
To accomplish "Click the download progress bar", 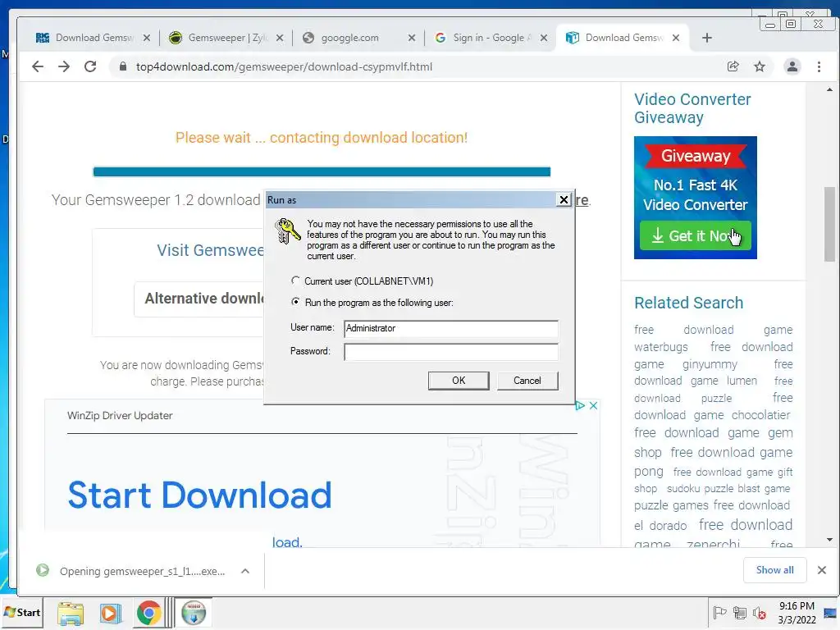I will point(322,171).
